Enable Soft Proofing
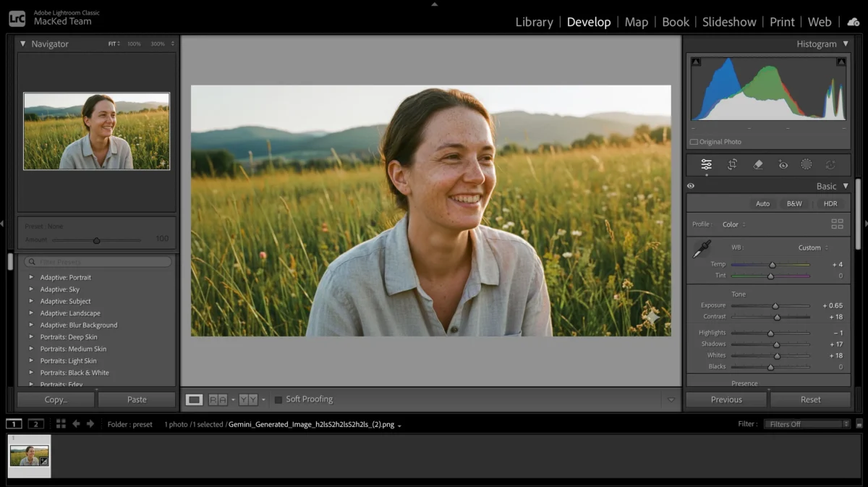This screenshot has width=868, height=487. (x=278, y=399)
